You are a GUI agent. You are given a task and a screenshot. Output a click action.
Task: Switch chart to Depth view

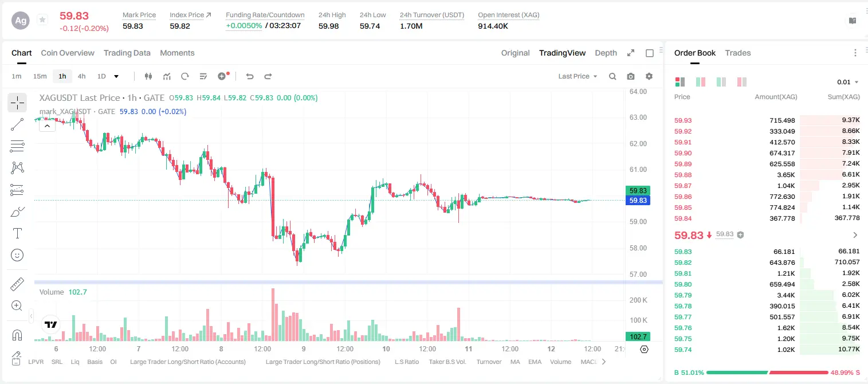click(606, 53)
